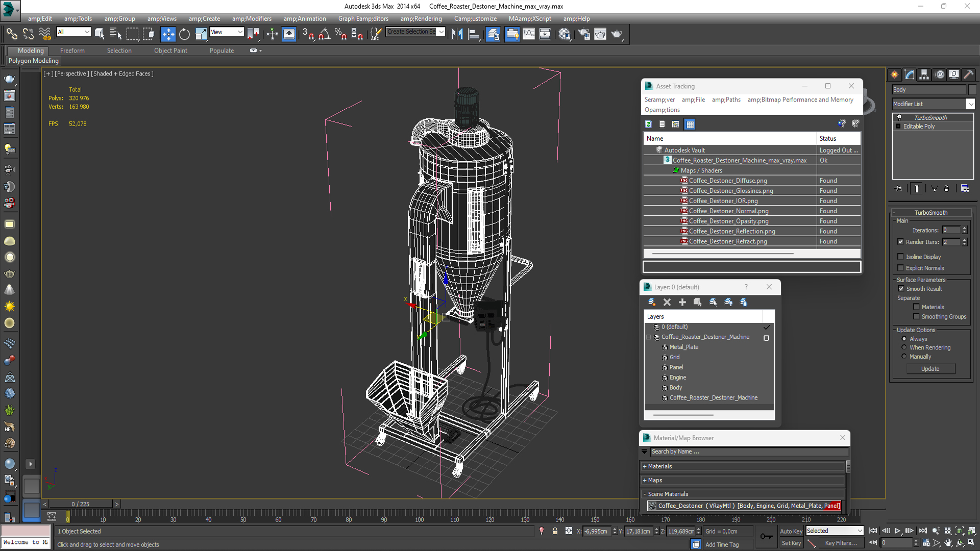Toggle the selection lock icon
Image resolution: width=980 pixels, height=551 pixels.
point(555,531)
